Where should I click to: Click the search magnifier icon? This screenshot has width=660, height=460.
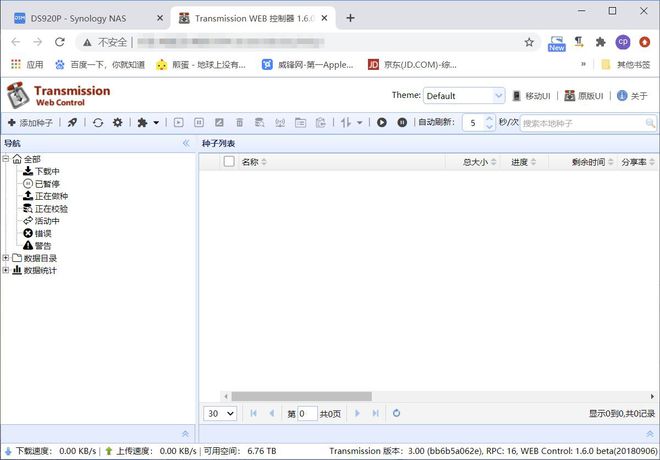[x=650, y=123]
